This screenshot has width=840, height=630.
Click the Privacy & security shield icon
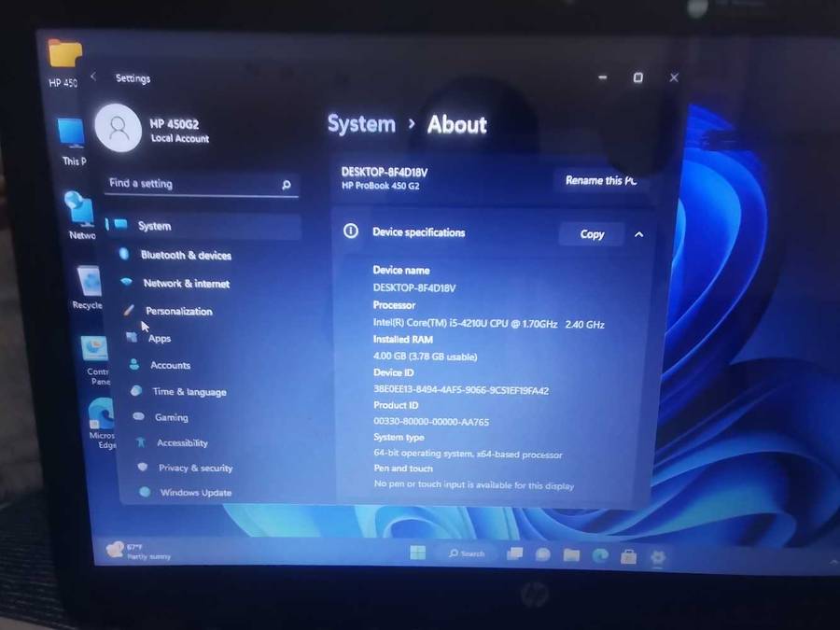point(143,467)
